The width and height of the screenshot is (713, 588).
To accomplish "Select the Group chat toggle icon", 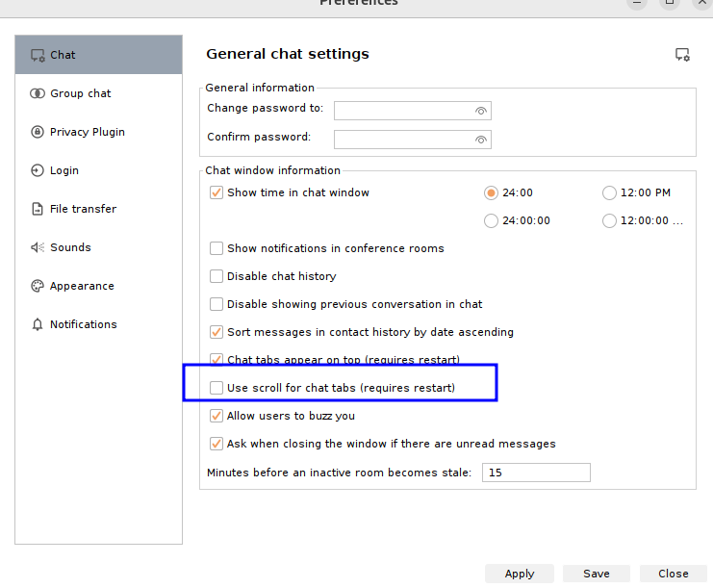I will 38,93.
